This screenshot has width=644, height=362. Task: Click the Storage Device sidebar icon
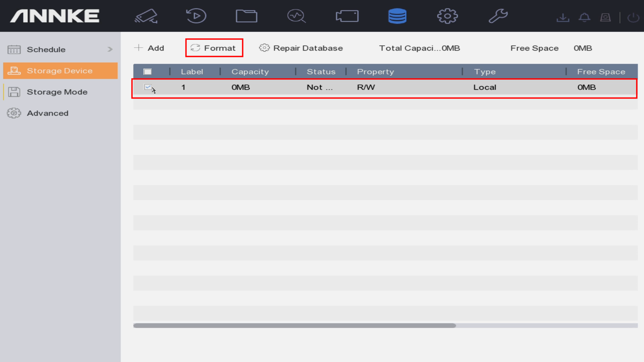pos(14,71)
